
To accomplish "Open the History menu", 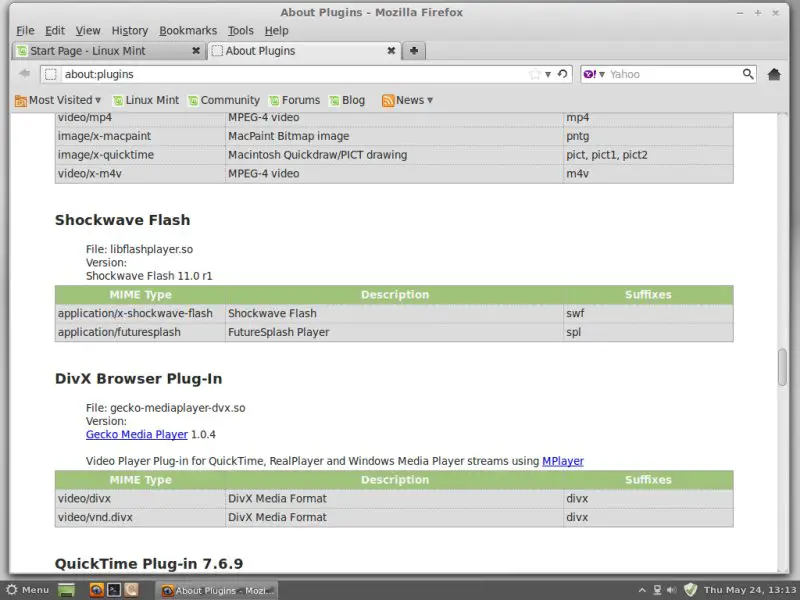I will tap(130, 31).
